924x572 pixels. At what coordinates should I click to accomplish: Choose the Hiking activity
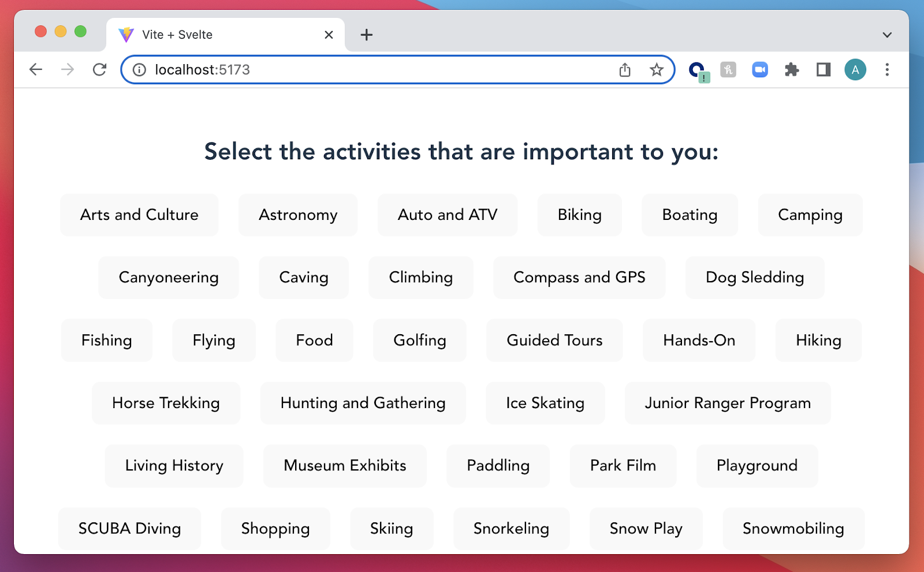point(818,341)
